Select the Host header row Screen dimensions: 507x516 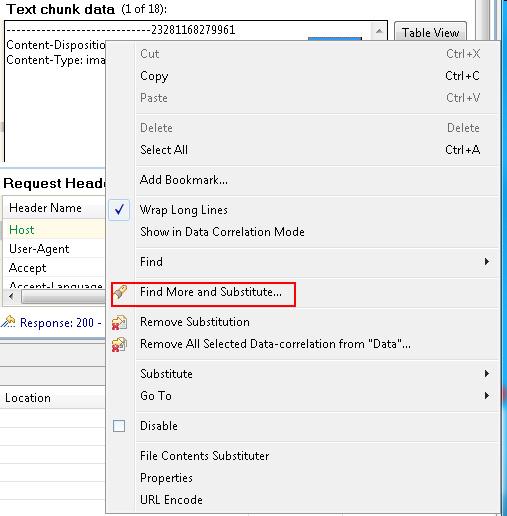[x=54, y=230]
